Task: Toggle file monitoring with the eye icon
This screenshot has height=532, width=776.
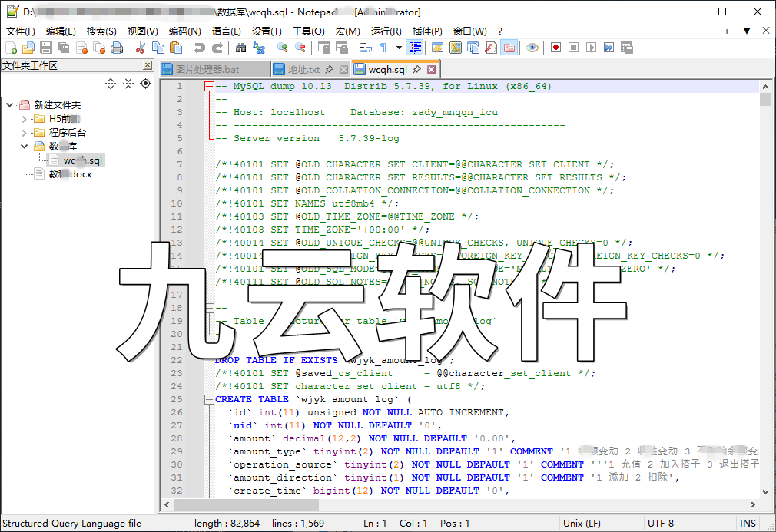Action: 532,48
